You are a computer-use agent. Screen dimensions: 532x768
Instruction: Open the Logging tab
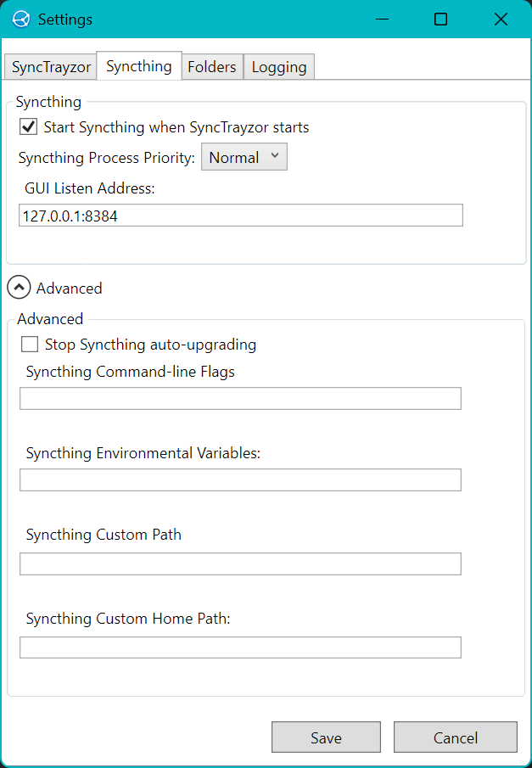(x=279, y=67)
